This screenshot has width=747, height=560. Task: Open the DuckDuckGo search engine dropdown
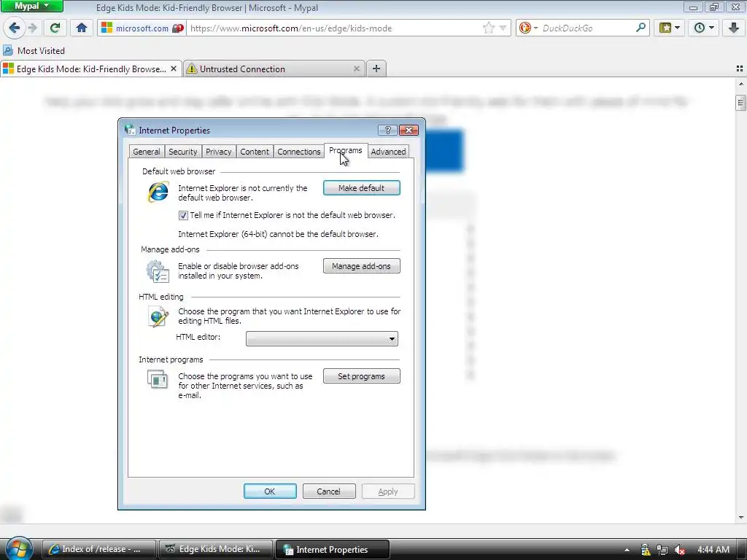(528, 28)
